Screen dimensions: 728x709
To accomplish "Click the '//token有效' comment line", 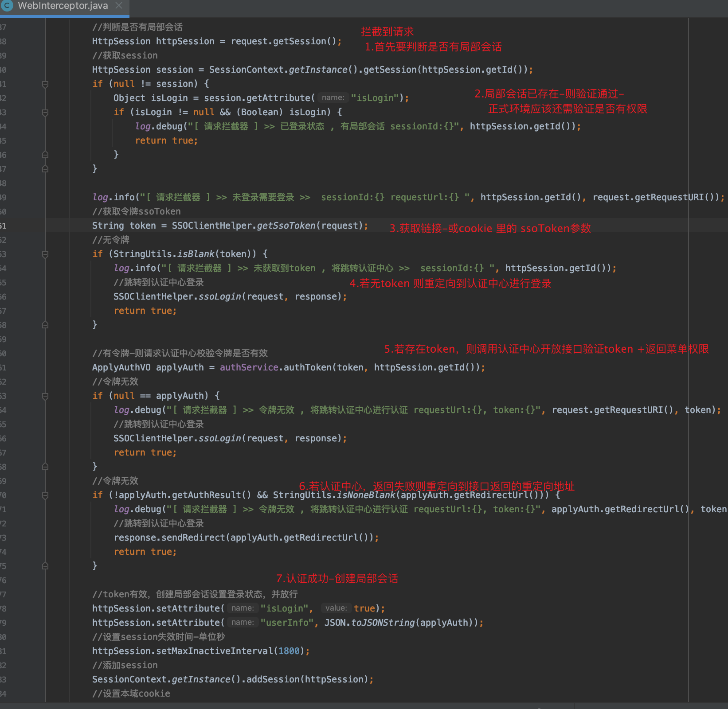I will click(x=195, y=594).
